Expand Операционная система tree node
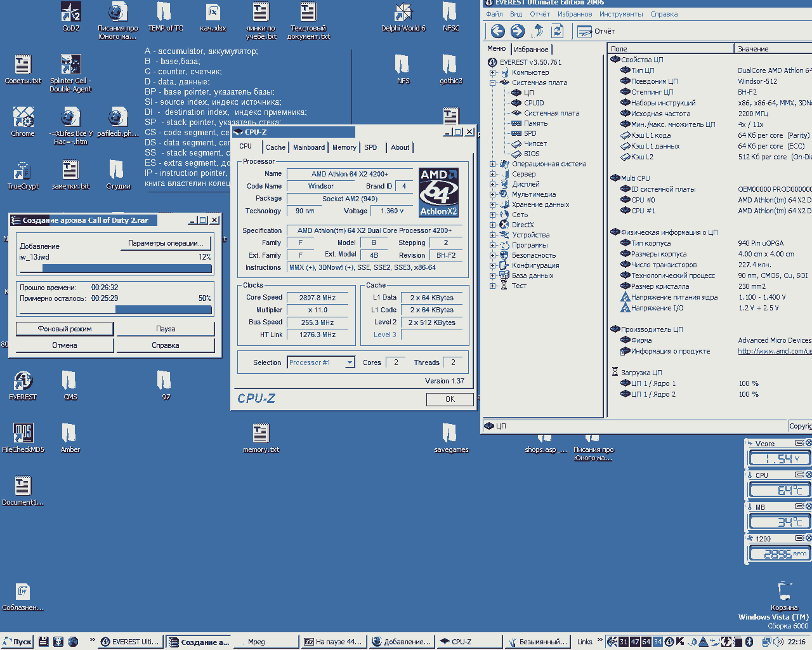This screenshot has height=650, width=812. coord(492,164)
